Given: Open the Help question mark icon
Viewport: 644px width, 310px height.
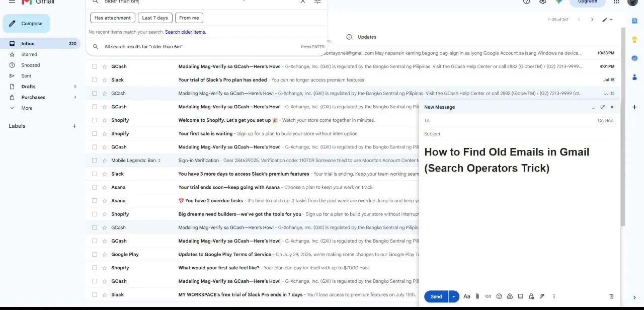Looking at the screenshot, I should coord(527,2).
